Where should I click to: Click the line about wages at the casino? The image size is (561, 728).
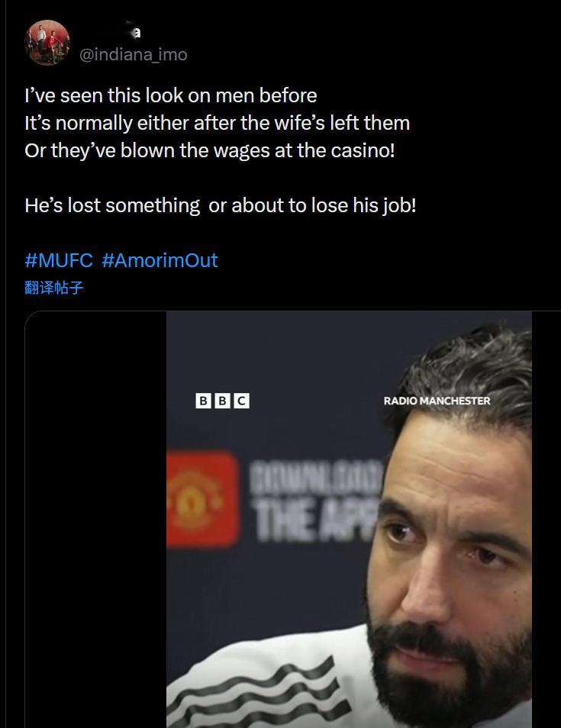tap(210, 150)
